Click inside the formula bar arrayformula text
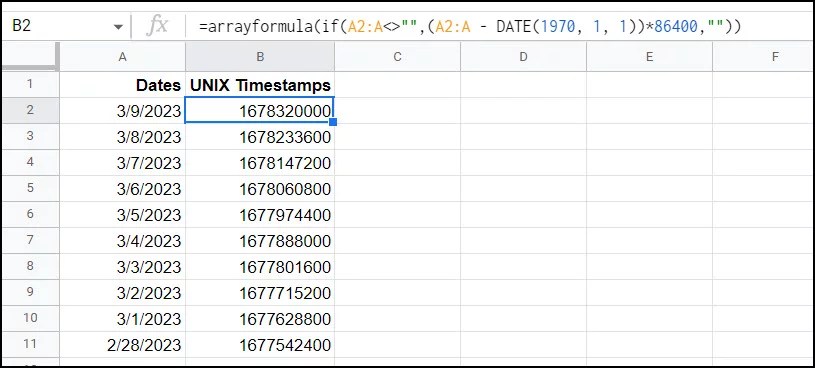This screenshot has width=815, height=368. pyautogui.click(x=469, y=26)
